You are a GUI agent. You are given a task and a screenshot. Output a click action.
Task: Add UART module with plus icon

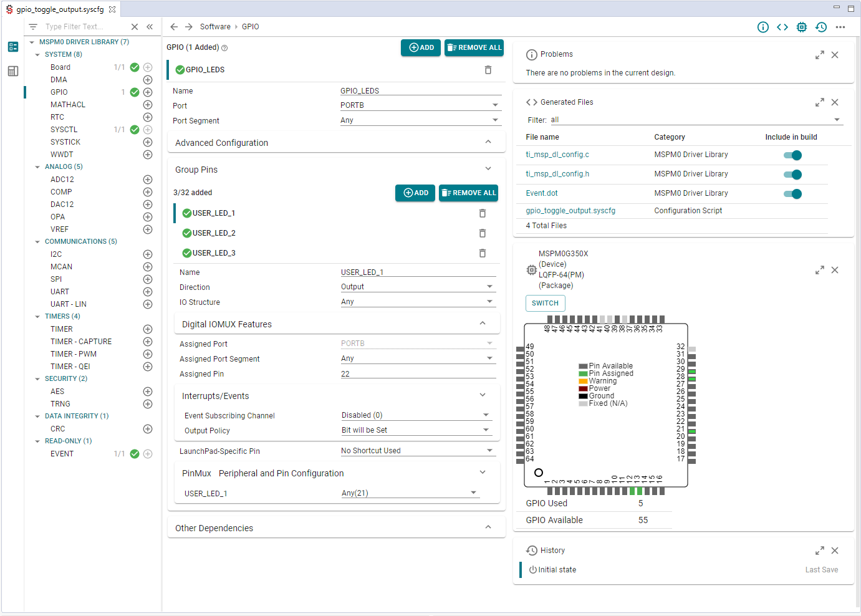148,292
